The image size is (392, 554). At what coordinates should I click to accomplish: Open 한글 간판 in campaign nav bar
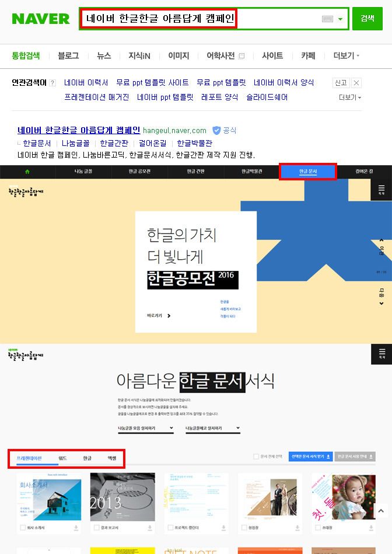(x=195, y=172)
